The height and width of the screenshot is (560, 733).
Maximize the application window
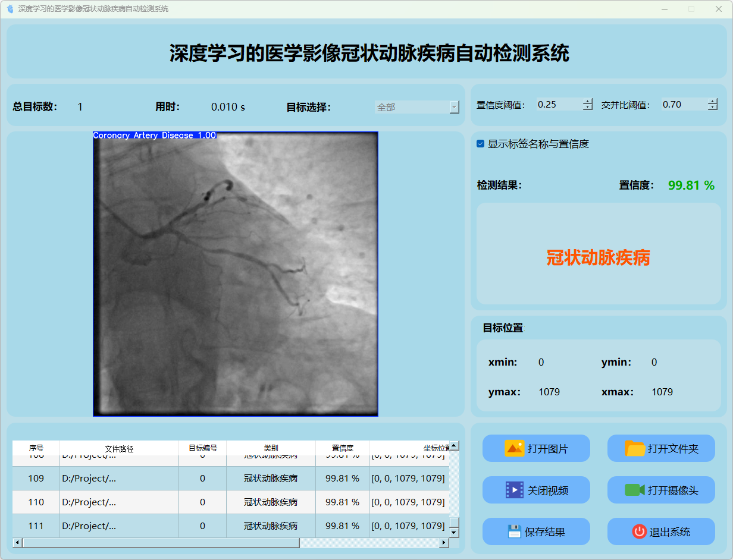point(691,9)
